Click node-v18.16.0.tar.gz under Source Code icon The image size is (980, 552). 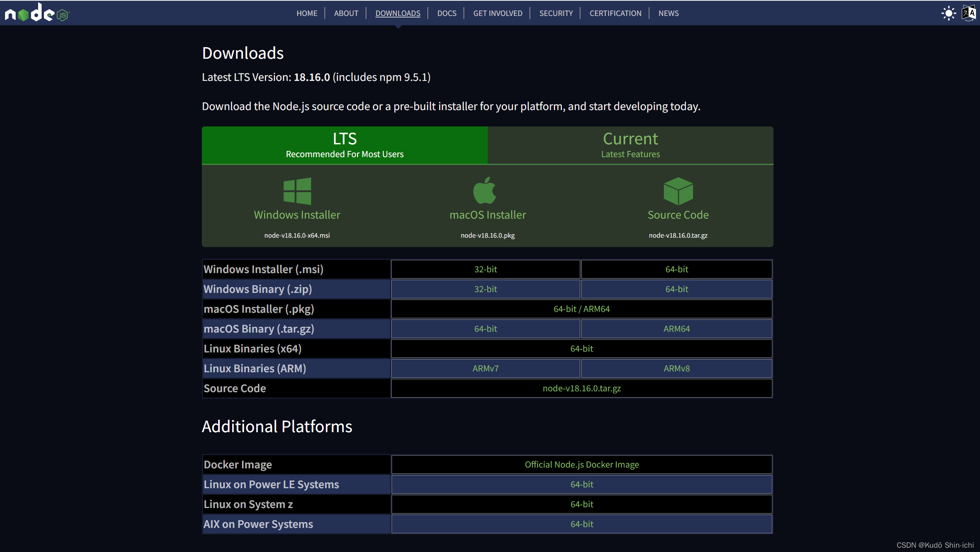tap(678, 235)
